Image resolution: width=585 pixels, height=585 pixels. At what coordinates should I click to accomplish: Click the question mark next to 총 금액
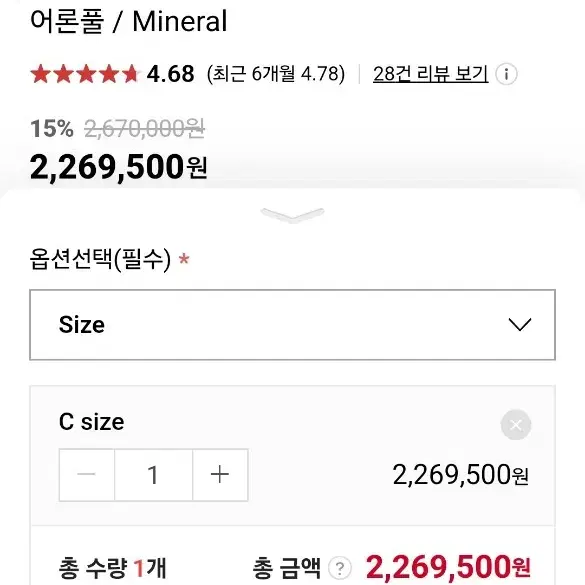(x=340, y=568)
